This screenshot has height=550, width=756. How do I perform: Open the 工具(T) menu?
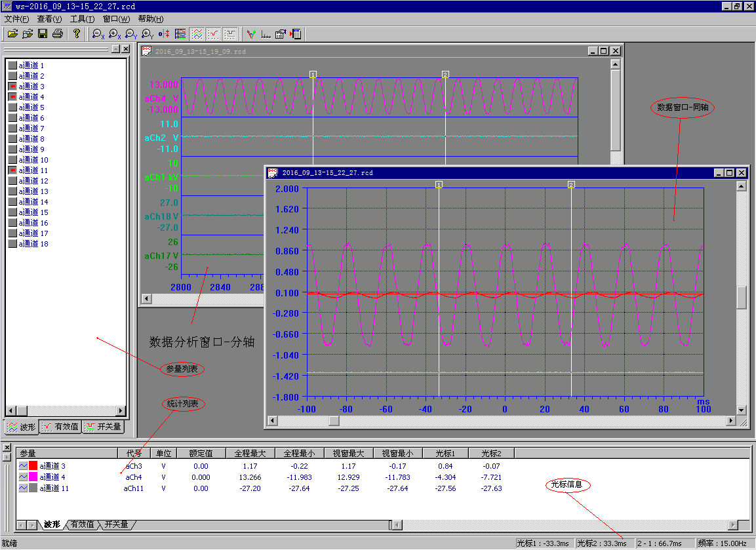(x=82, y=19)
